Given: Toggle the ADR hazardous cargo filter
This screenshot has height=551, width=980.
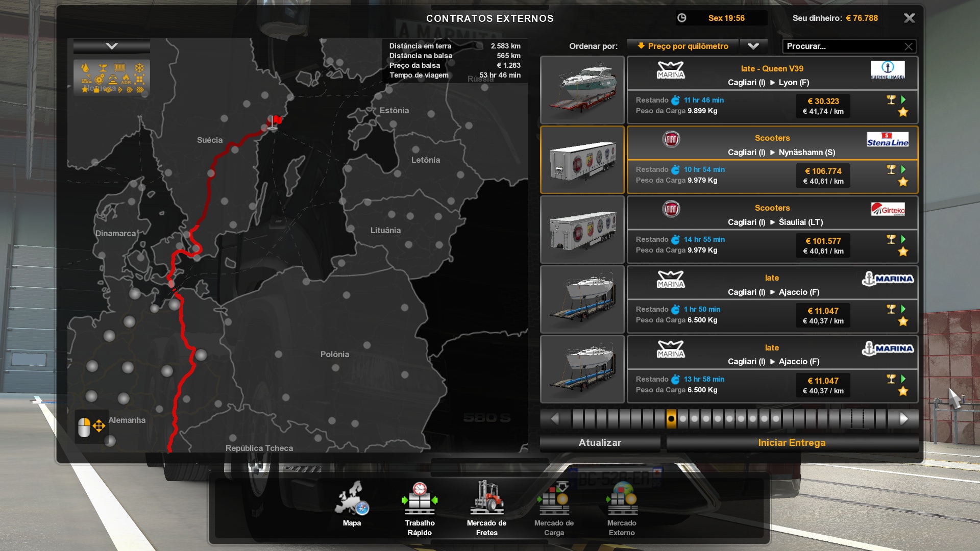Looking at the screenshot, I should 126,79.
